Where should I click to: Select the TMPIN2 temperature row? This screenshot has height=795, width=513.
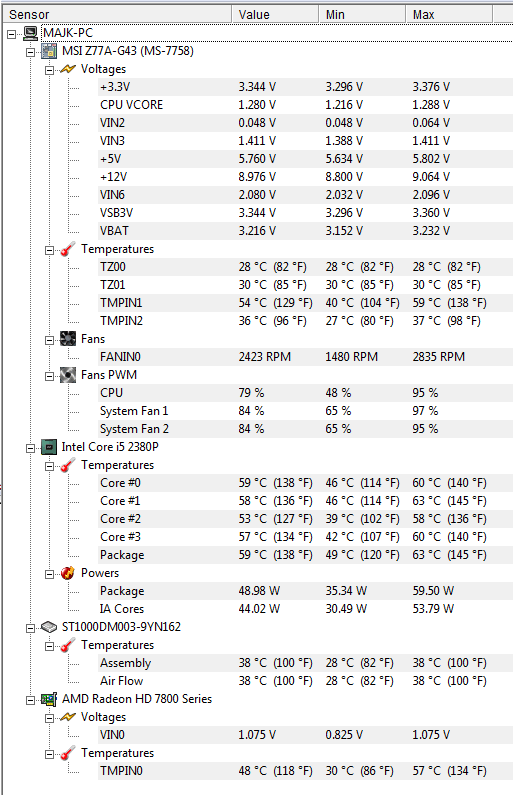305,321
